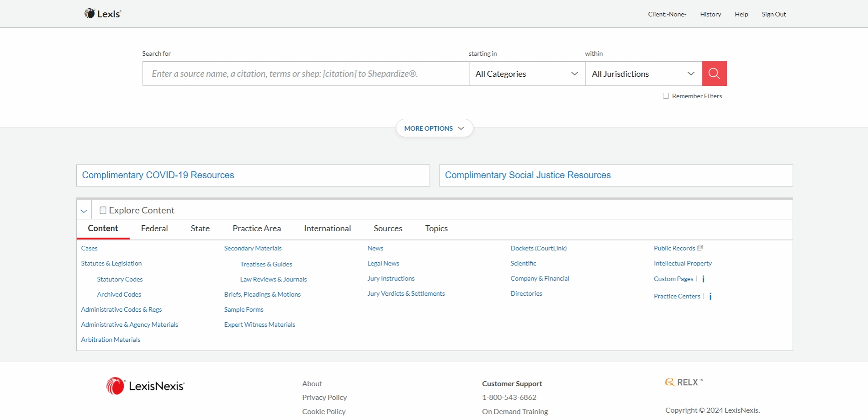This screenshot has width=868, height=420.
Task: Open the All Categories dropdown
Action: point(527,74)
